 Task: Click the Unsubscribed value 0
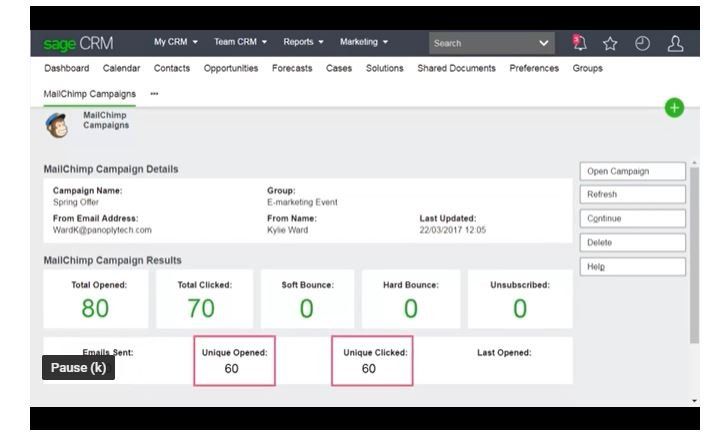click(x=520, y=308)
